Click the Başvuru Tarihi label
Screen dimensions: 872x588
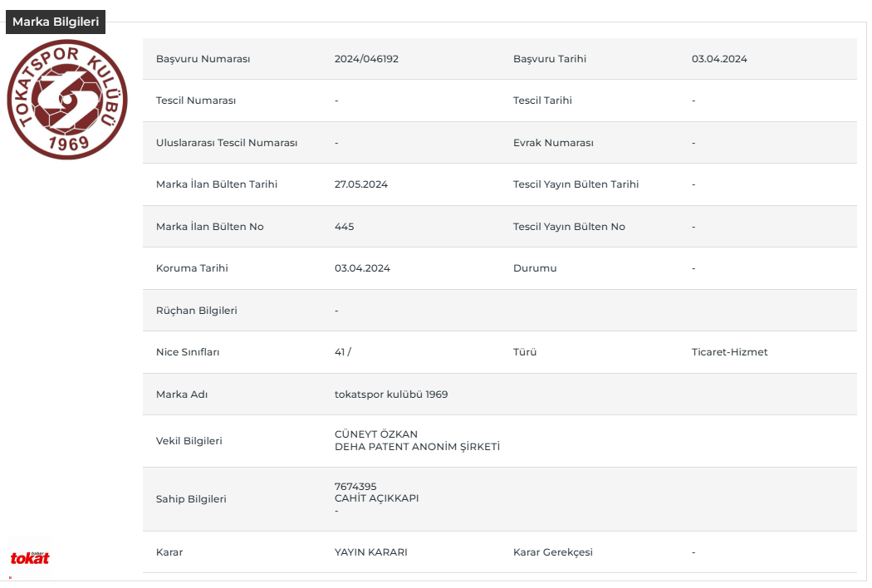point(550,59)
